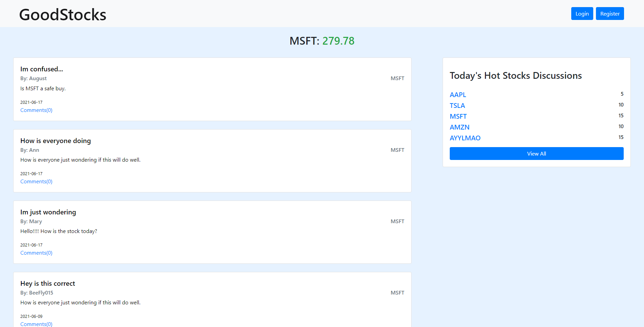Open AYYLMAO stock discussion link

[x=465, y=138]
